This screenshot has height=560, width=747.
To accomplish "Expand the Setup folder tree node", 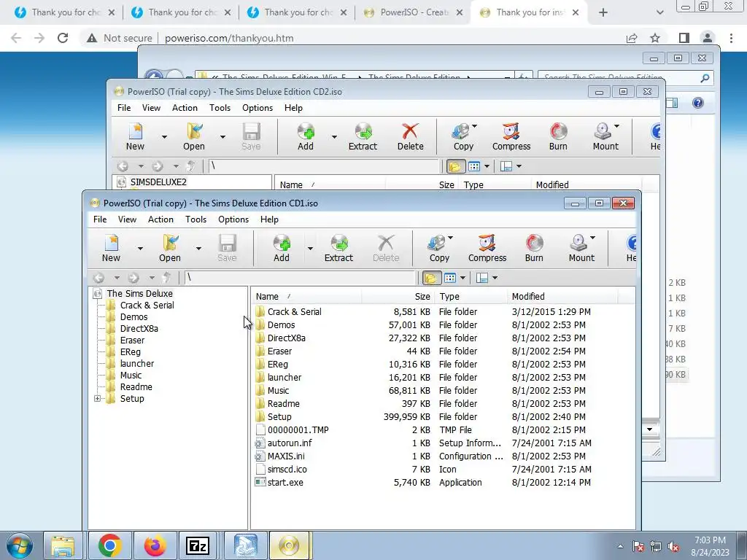I will tap(97, 399).
